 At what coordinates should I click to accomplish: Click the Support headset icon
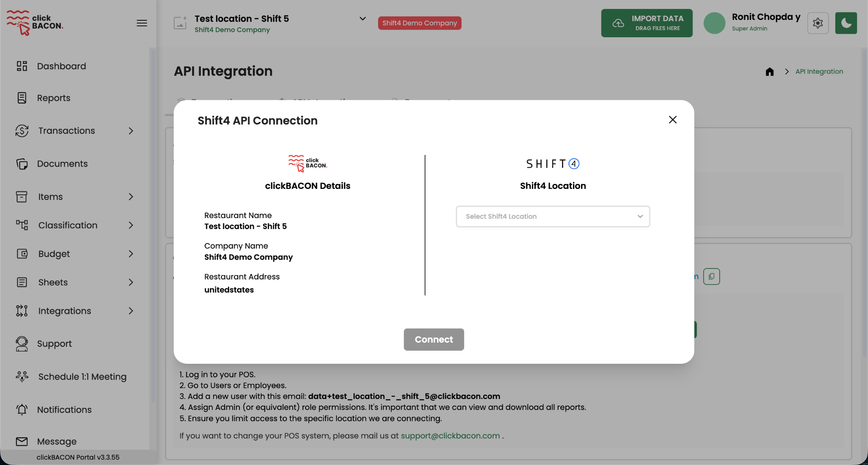click(22, 344)
